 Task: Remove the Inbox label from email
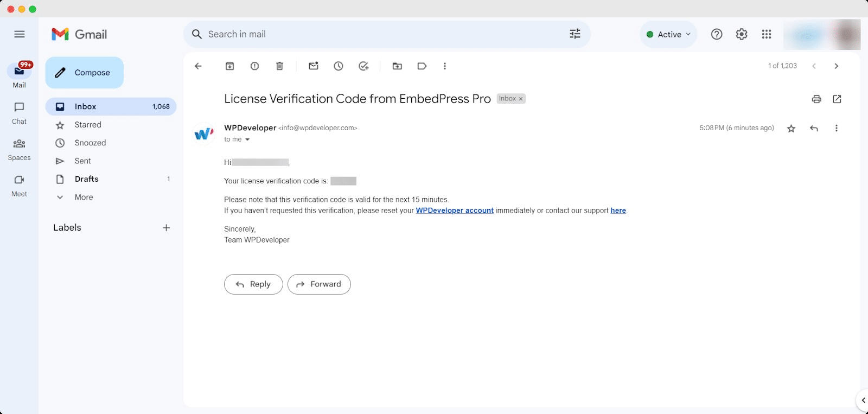tap(521, 99)
